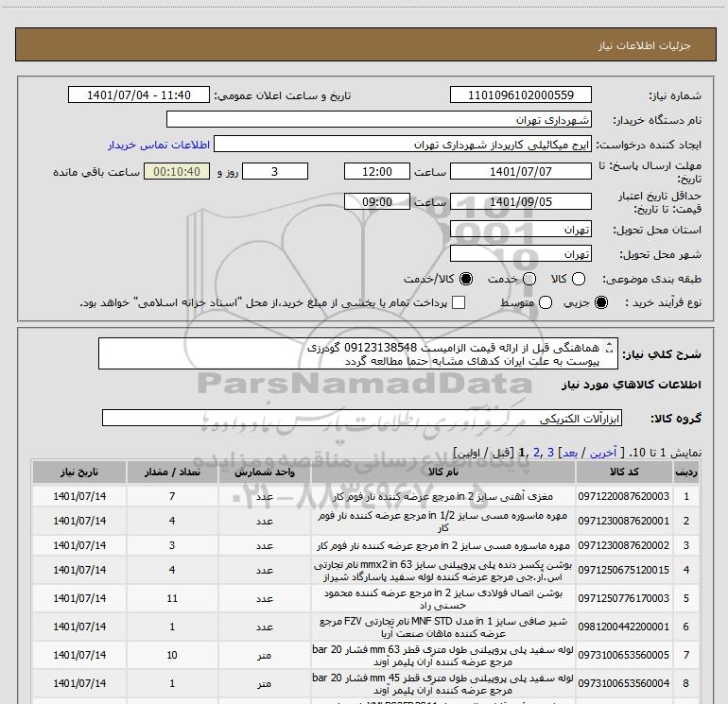This screenshot has height=704, width=728.
Task: Choose the متوسط purchase type radio
Action: [x=546, y=302]
